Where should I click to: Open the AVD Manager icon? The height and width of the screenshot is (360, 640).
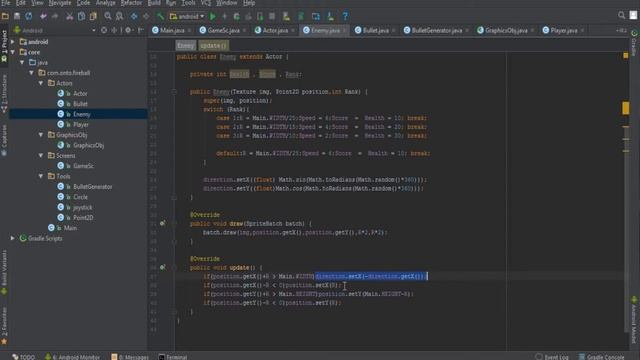[287, 16]
